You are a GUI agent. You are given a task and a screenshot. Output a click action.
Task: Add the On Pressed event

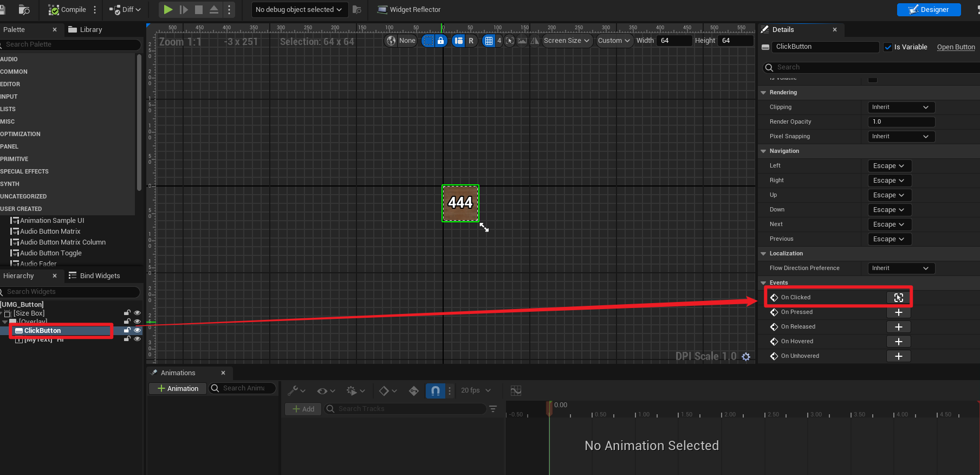[x=899, y=312]
